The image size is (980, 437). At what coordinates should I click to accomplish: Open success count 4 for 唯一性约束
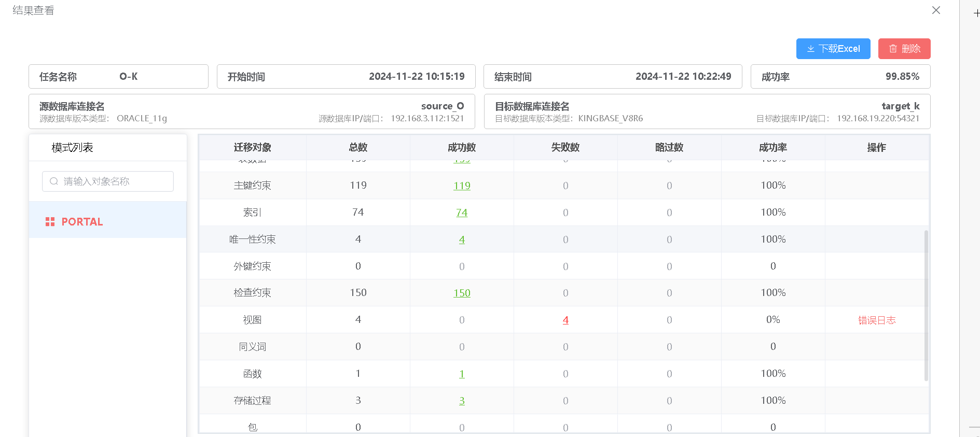pyautogui.click(x=462, y=239)
